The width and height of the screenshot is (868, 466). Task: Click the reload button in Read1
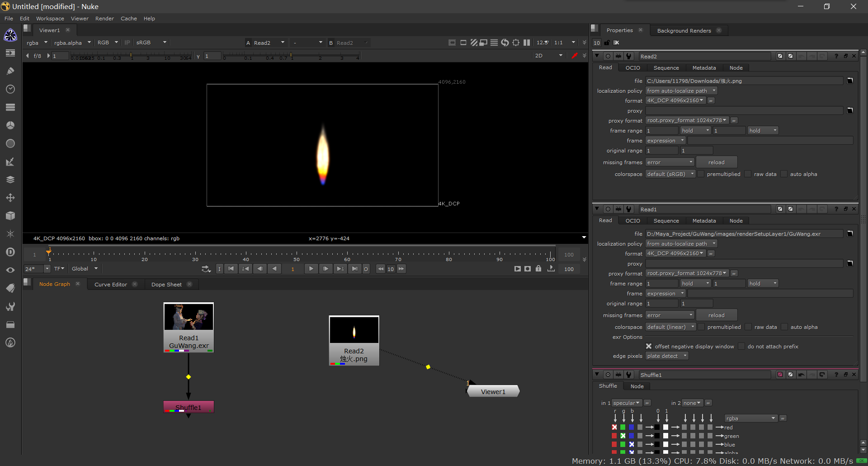[x=717, y=315]
